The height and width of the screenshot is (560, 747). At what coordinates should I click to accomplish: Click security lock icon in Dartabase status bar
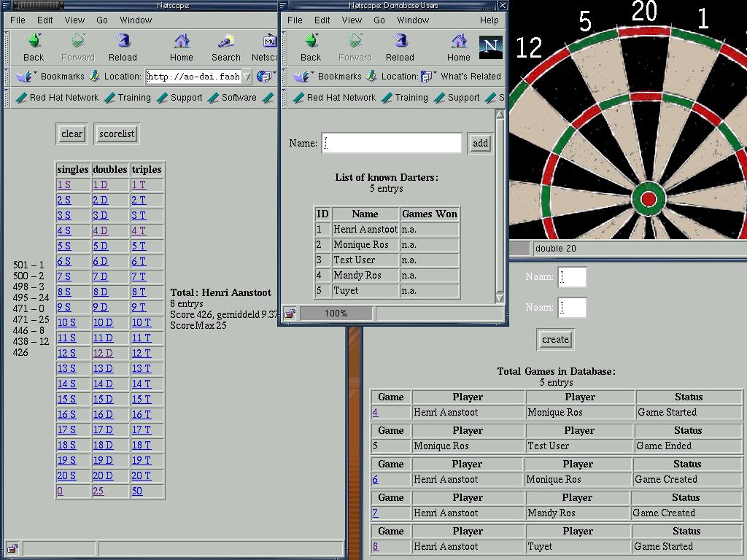[x=290, y=314]
